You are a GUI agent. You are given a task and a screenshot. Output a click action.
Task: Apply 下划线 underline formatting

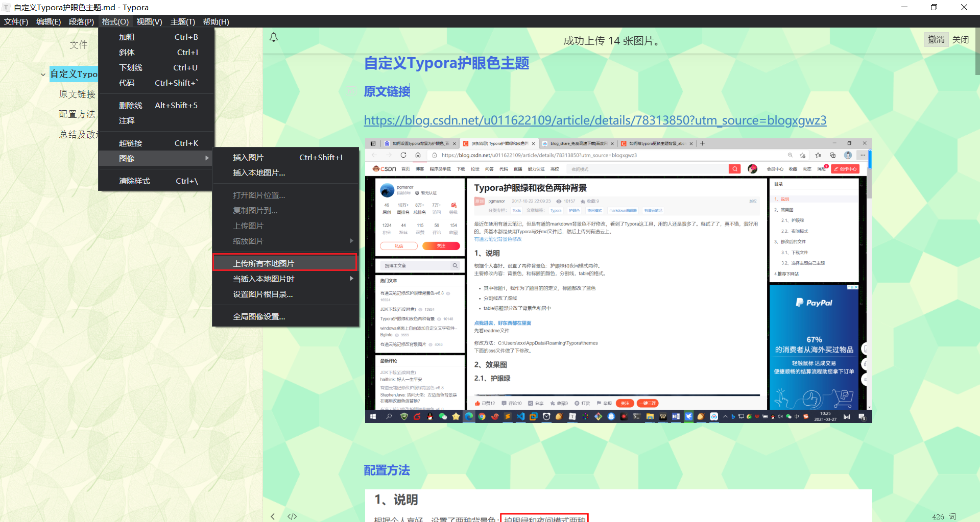coord(156,68)
